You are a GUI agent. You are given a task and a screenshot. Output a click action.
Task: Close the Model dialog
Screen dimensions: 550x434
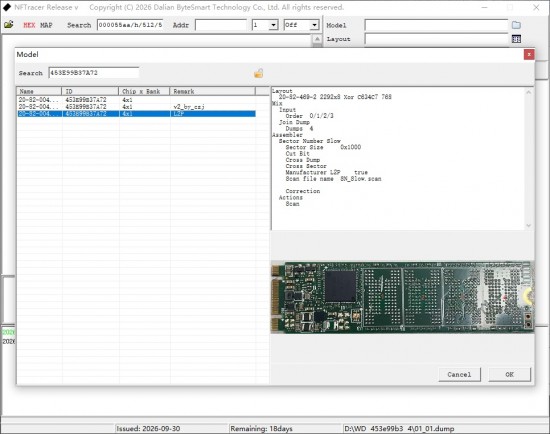[x=529, y=54]
